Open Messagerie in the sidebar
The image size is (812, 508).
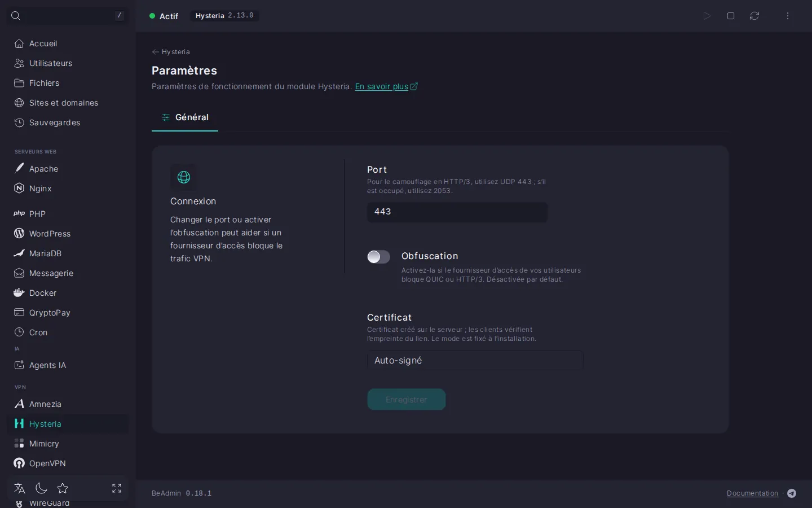click(x=68, y=273)
